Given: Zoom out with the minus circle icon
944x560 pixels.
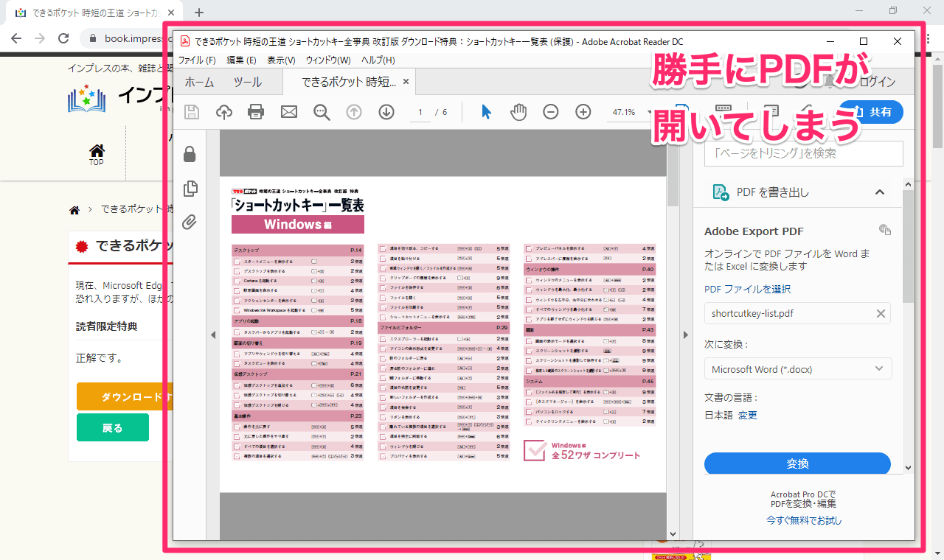Looking at the screenshot, I should [551, 112].
